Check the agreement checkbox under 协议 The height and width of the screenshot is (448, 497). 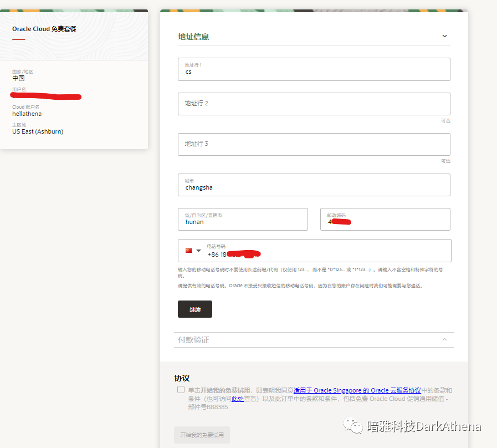point(181,390)
